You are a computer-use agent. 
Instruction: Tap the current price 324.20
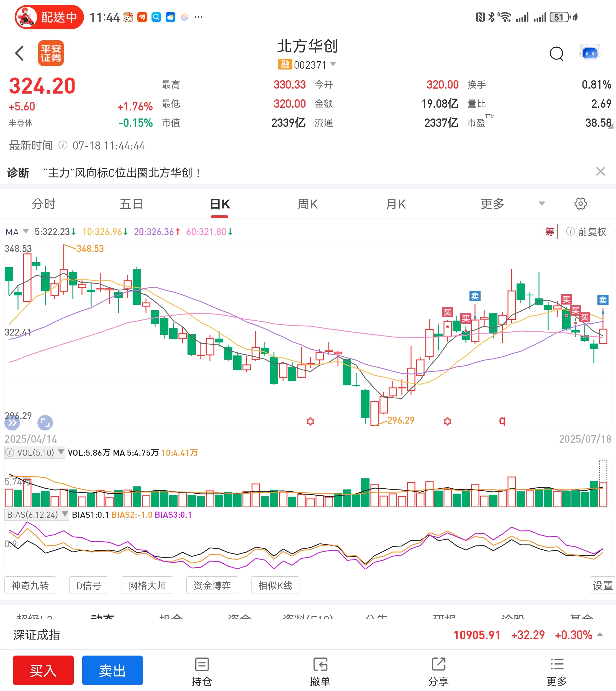coord(42,86)
